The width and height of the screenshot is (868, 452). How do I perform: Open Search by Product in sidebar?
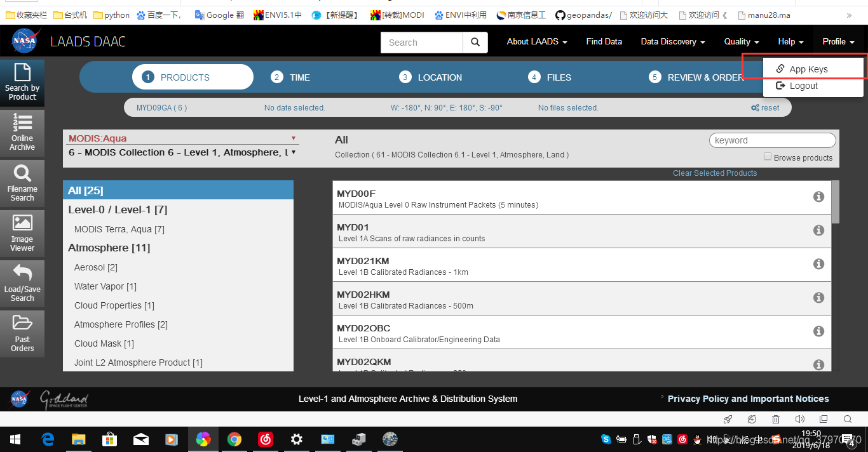[x=22, y=83]
